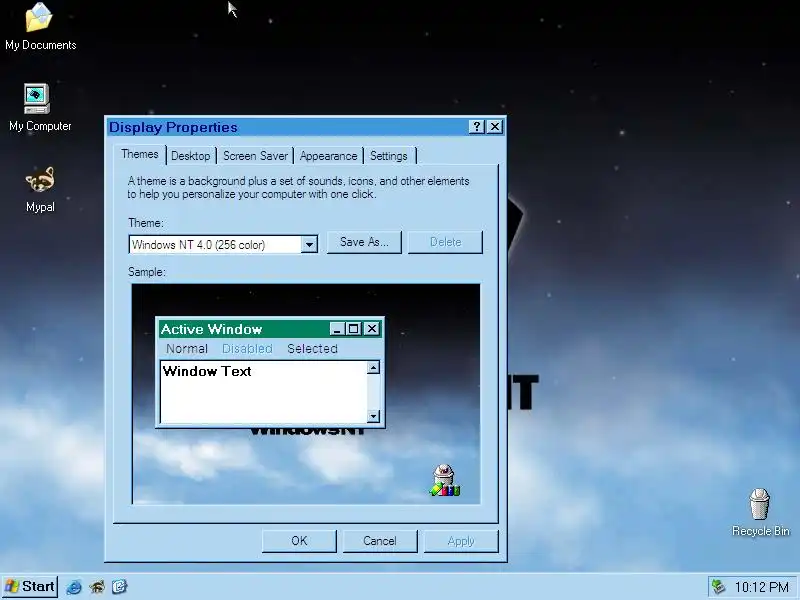Click the sample window maximize button
Screen dimensions: 800x600
pyautogui.click(x=353, y=329)
